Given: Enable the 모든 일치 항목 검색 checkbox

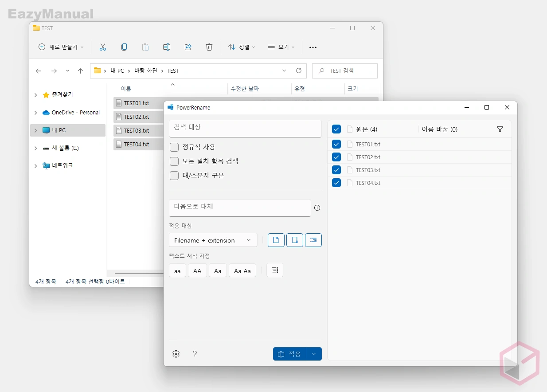Looking at the screenshot, I should pos(174,161).
